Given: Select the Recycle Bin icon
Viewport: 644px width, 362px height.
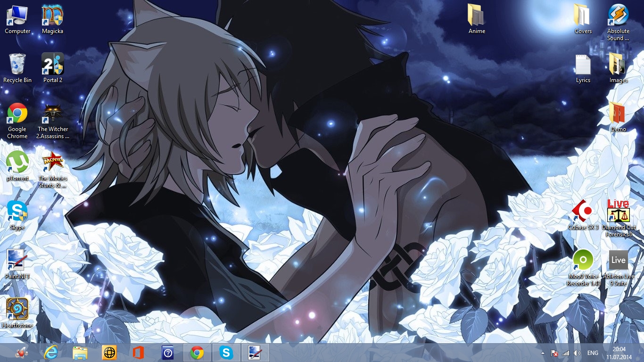Looking at the screenshot, I should tap(17, 69).
